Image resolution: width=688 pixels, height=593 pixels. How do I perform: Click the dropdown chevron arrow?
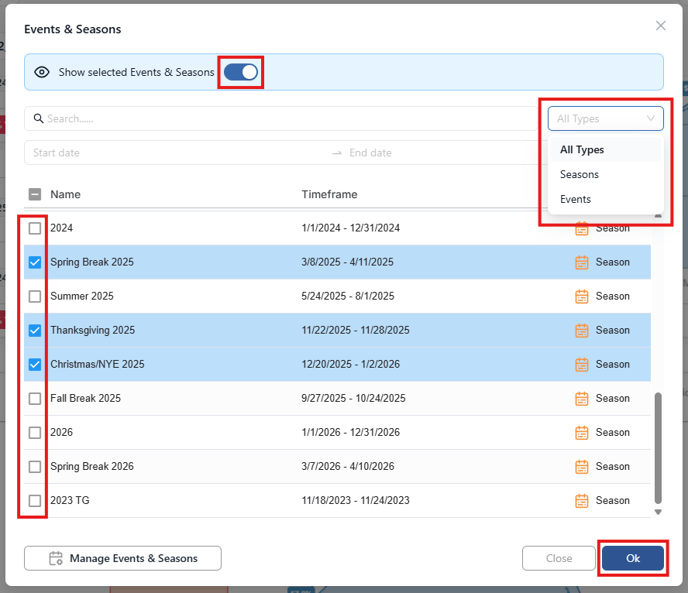(650, 119)
